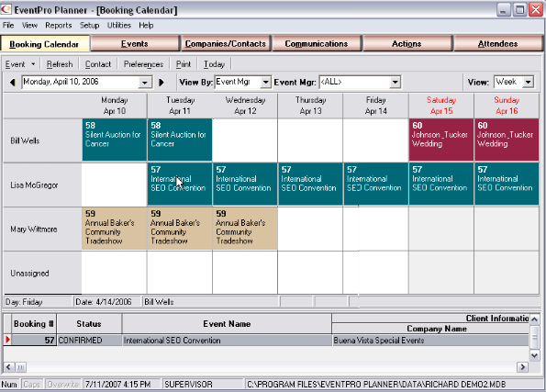Viewport: 546px width, 392px height.
Task: Select International SEO Convention on Thursday
Action: pos(310,184)
